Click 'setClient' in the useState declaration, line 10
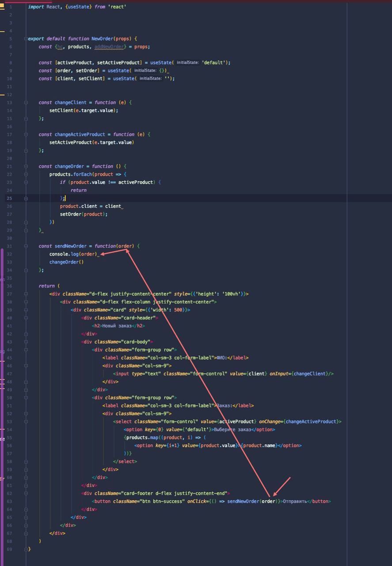 [x=90, y=79]
